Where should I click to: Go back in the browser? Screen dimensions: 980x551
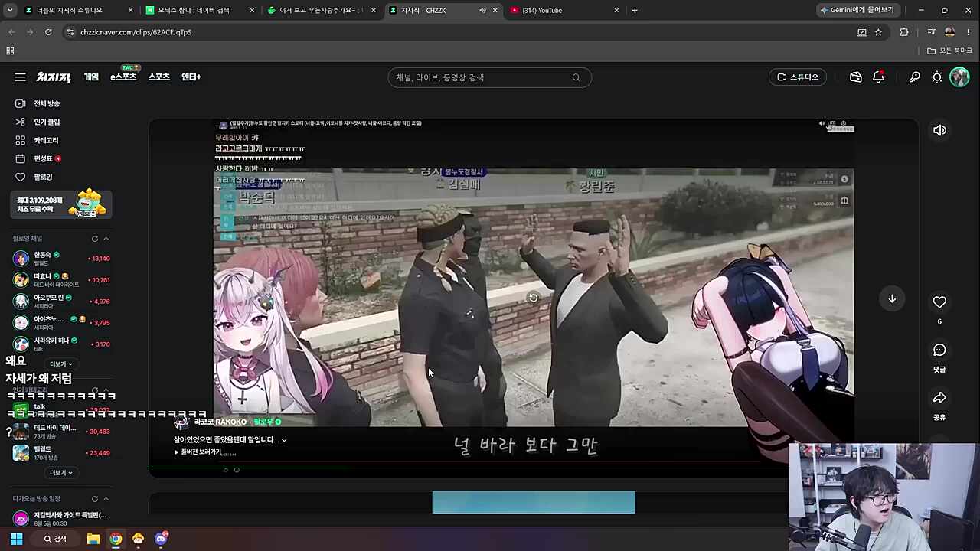tap(11, 32)
